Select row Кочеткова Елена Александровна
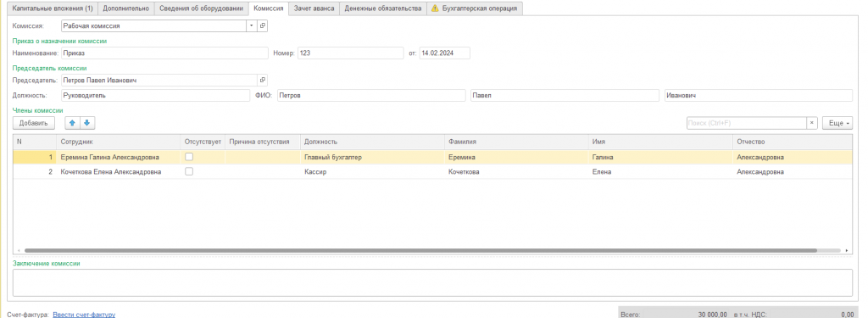The image size is (868, 318). click(x=432, y=172)
